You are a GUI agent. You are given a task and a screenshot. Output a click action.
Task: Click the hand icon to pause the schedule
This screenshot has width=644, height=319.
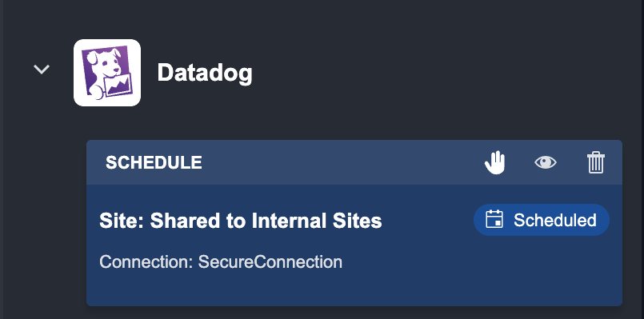click(x=495, y=162)
